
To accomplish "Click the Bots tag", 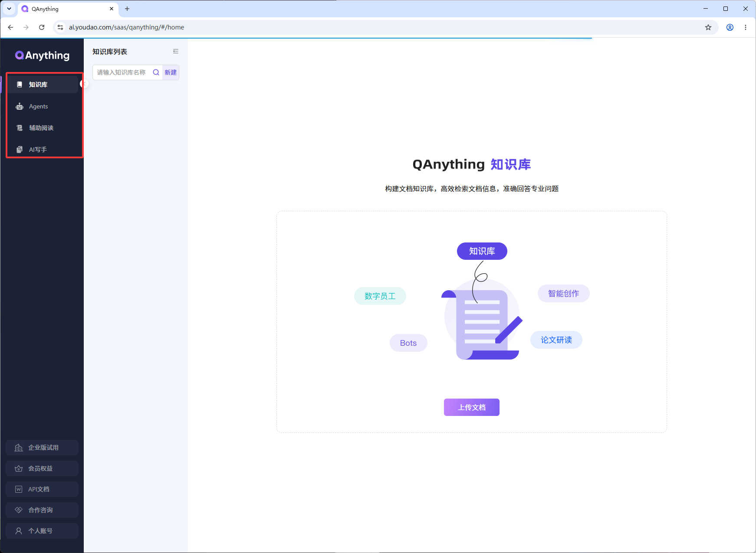I will (408, 343).
